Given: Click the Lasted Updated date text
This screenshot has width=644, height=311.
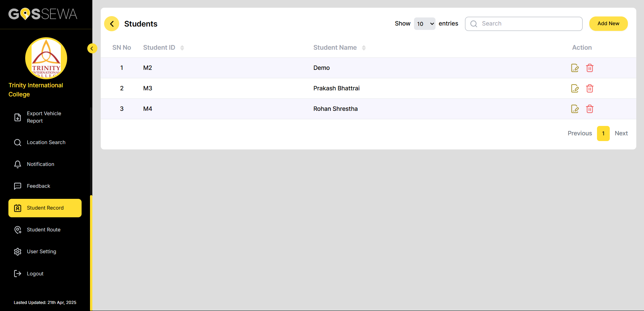Looking at the screenshot, I should [x=45, y=303].
